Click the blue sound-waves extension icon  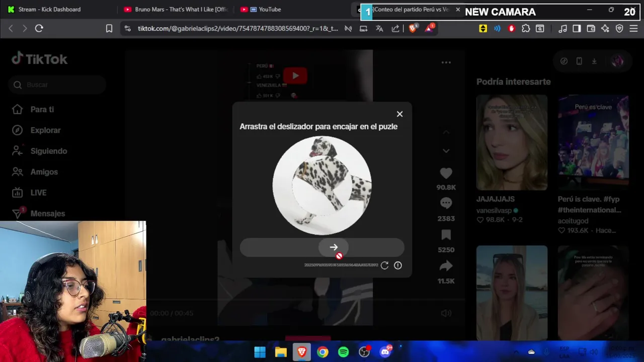tap(497, 29)
